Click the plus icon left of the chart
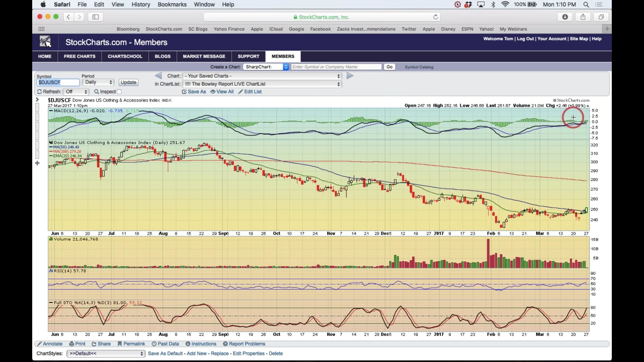This screenshot has width=644, height=362. (37, 163)
